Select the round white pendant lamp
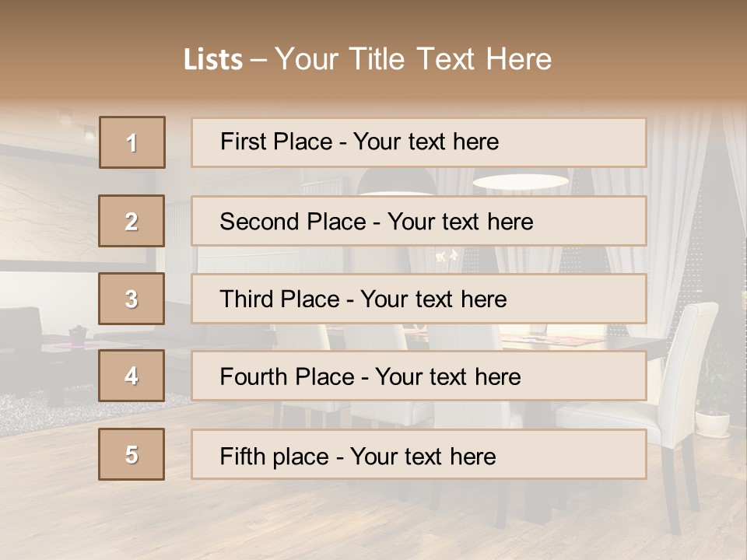This screenshot has width=747, height=560. coord(521,180)
